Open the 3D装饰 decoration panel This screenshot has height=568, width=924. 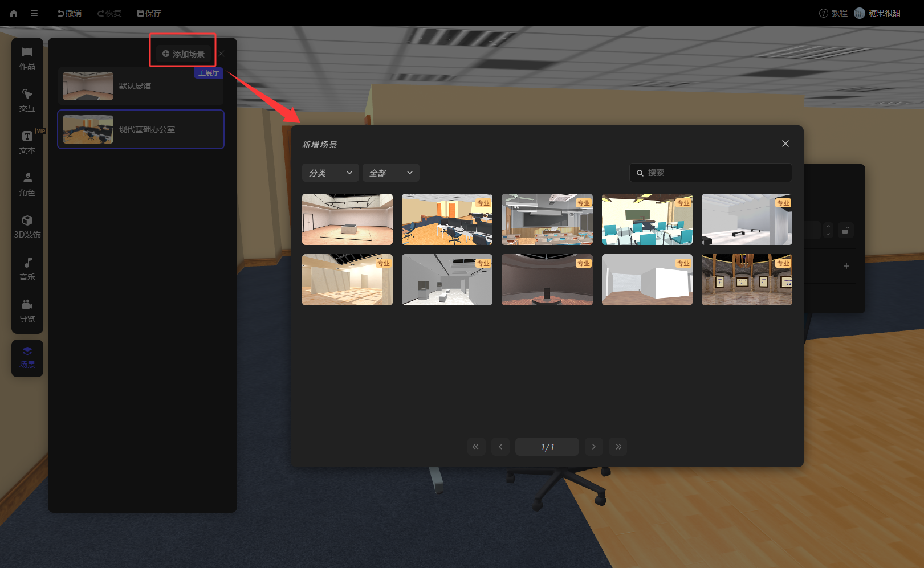(27, 227)
